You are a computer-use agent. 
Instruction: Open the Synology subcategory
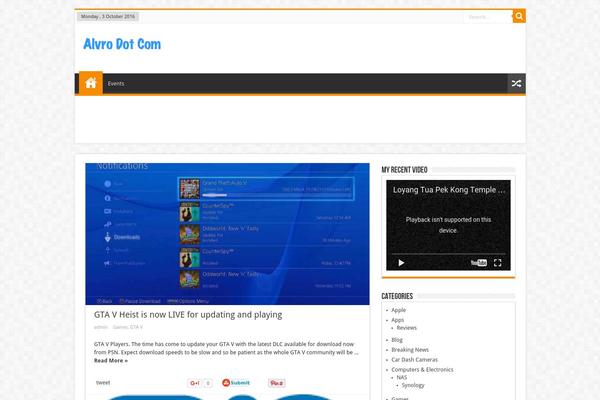(x=413, y=385)
